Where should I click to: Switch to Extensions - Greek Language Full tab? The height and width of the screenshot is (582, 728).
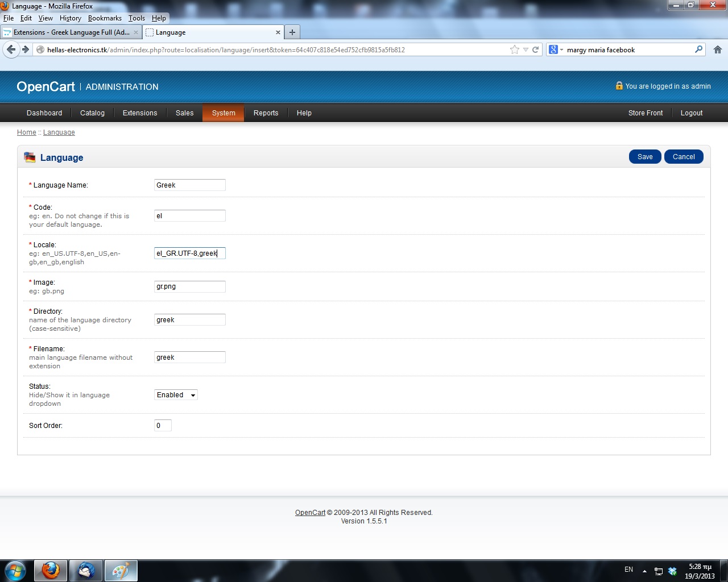71,32
